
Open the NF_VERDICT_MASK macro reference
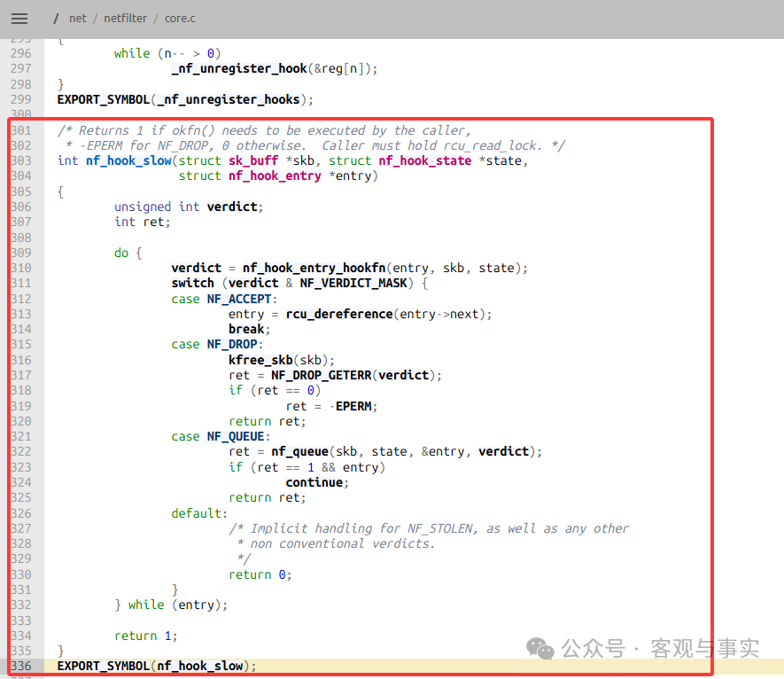(x=353, y=283)
